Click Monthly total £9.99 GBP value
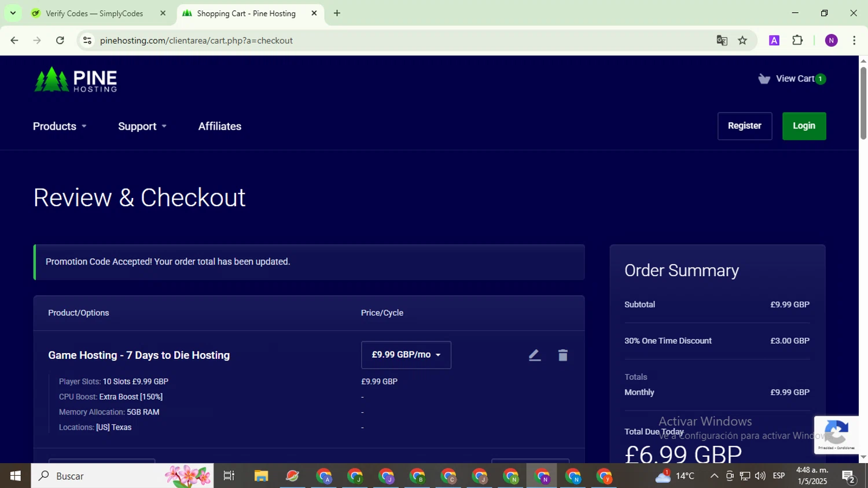The height and width of the screenshot is (488, 868). 790,392
